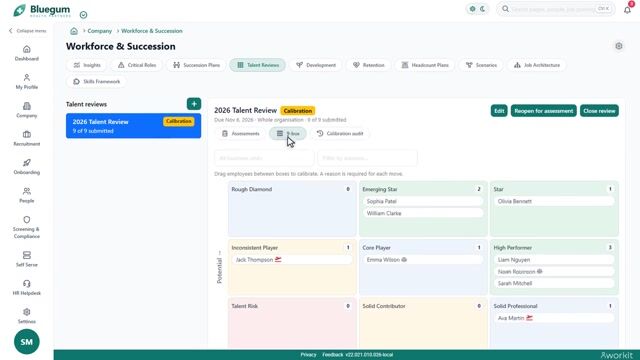640x360 pixels.
Task: Open the People sidebar section
Action: click(27, 195)
